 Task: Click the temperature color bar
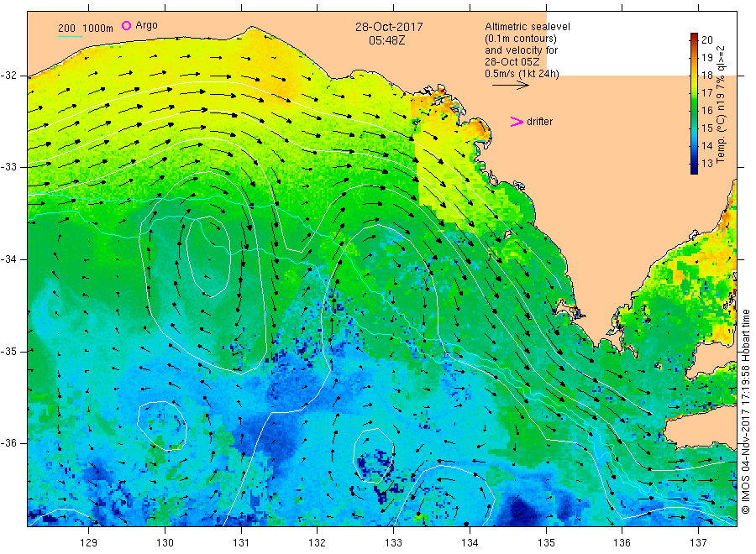694,103
